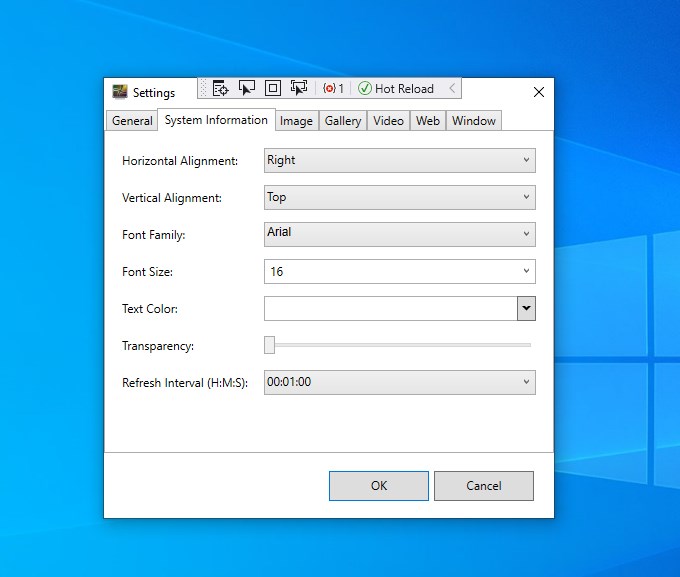This screenshot has height=577, width=680.
Task: Activate the Select Element cursor icon
Action: (247, 89)
